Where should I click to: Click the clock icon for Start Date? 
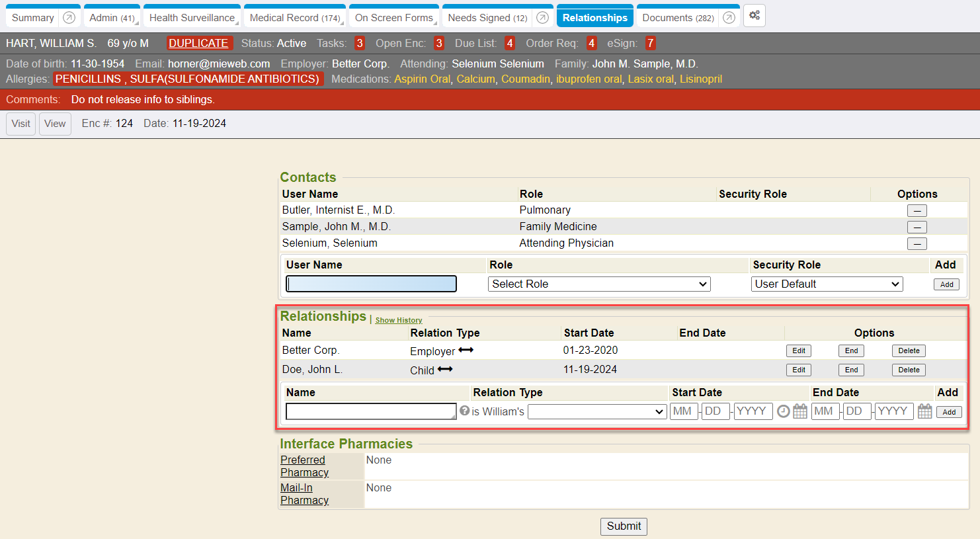tap(783, 411)
